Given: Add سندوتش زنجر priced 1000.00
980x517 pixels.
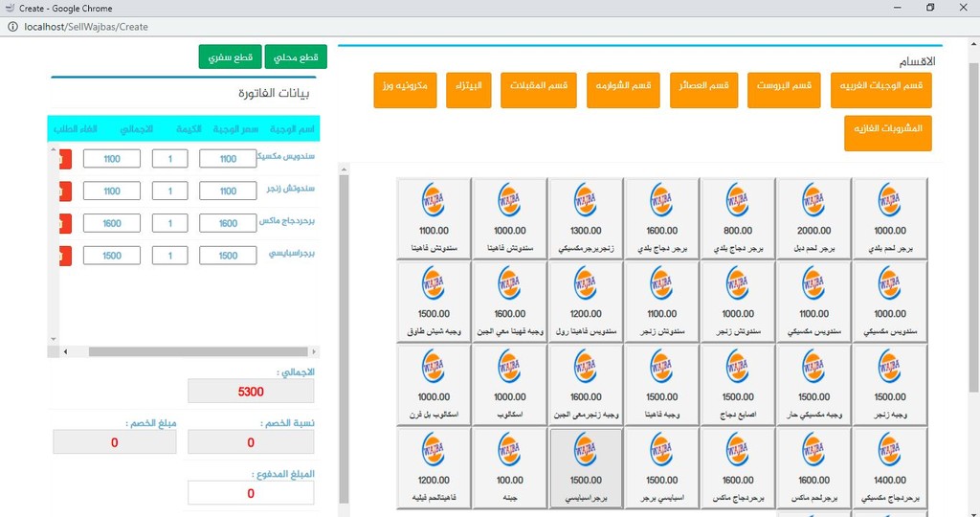Looking at the screenshot, I should click(738, 302).
